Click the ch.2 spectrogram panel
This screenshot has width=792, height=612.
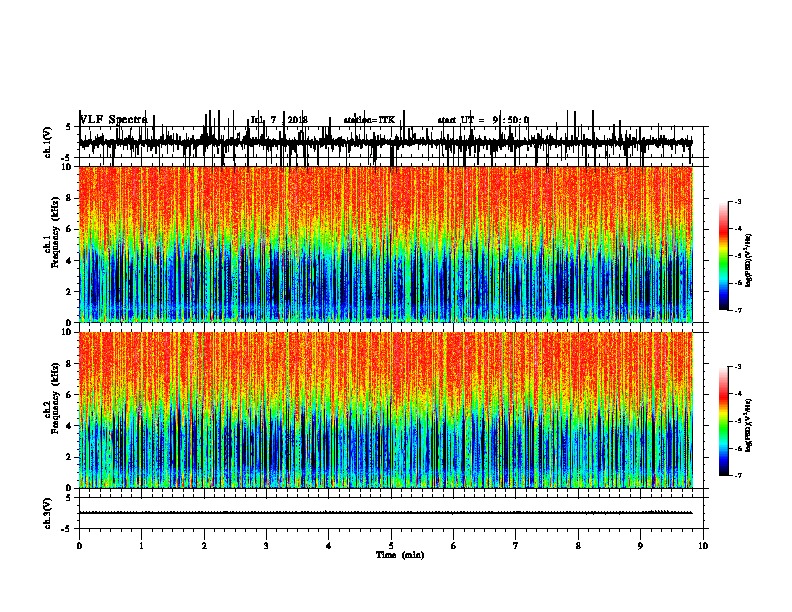coord(386,410)
